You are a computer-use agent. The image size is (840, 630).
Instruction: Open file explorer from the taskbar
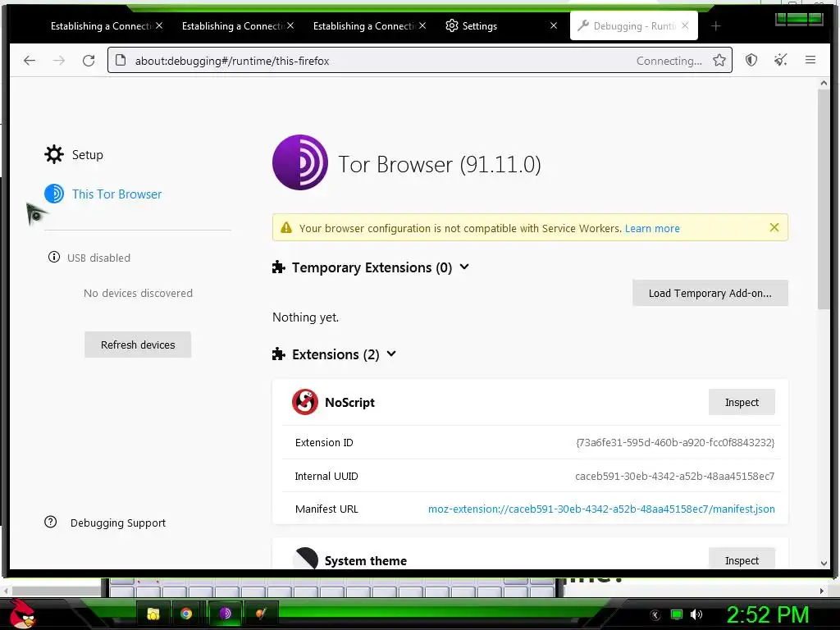tap(153, 614)
